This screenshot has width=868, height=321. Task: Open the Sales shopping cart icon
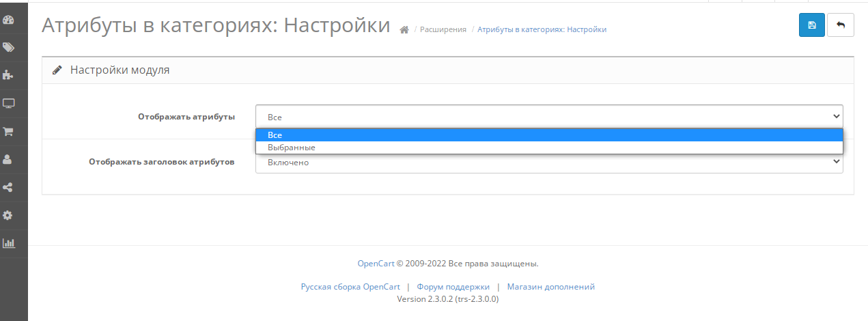(x=9, y=132)
